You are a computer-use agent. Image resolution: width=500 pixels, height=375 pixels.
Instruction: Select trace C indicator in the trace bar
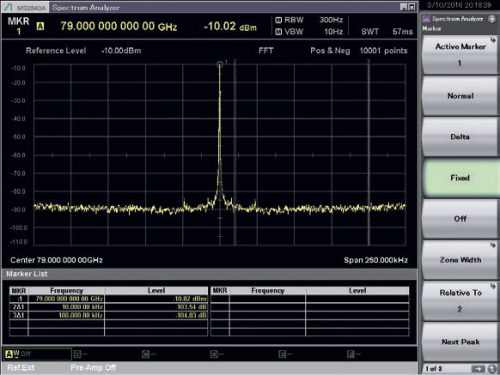pos(145,354)
